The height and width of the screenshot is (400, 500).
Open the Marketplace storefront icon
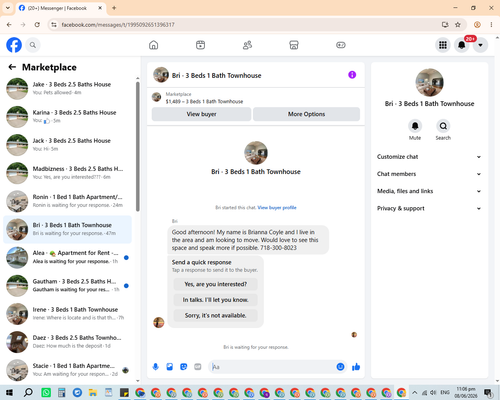click(x=294, y=45)
